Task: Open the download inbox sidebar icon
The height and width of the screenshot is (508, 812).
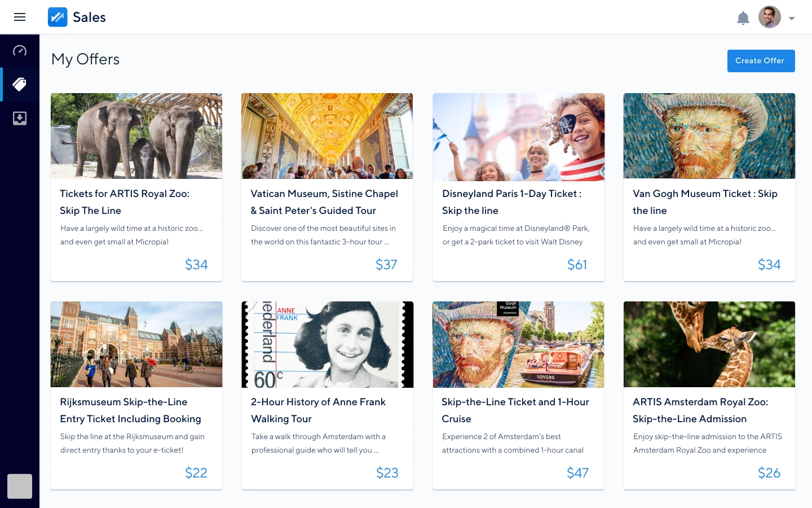Action: pyautogui.click(x=20, y=119)
